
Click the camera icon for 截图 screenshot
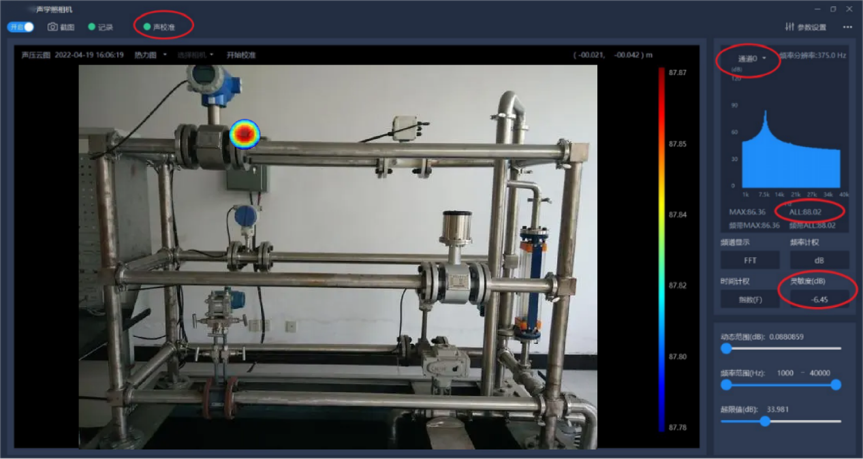[53, 27]
